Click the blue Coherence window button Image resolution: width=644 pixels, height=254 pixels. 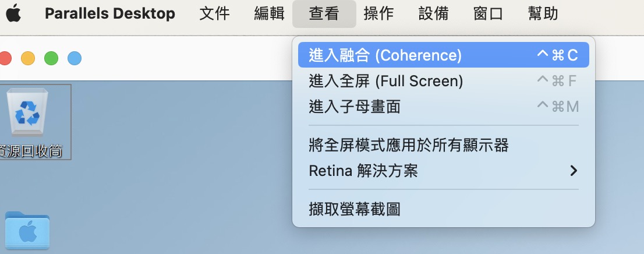[x=75, y=58]
